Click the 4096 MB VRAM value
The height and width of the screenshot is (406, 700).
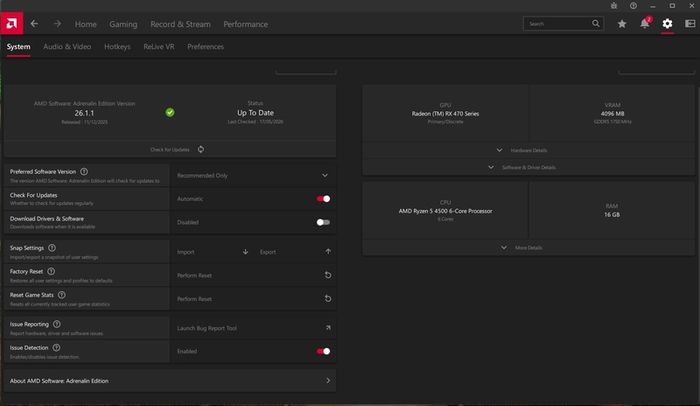pos(612,113)
